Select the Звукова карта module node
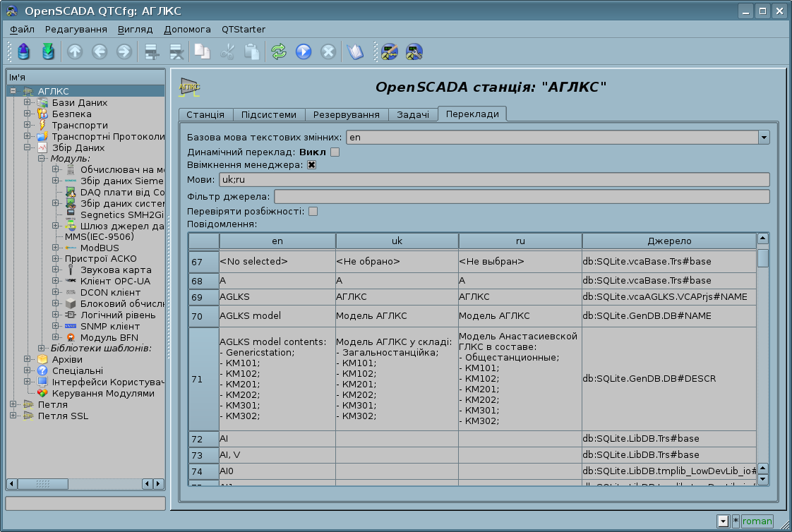The height and width of the screenshot is (532, 792). coord(116,270)
